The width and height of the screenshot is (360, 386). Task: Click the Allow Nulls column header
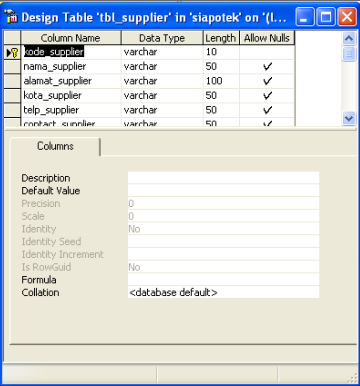tap(267, 38)
